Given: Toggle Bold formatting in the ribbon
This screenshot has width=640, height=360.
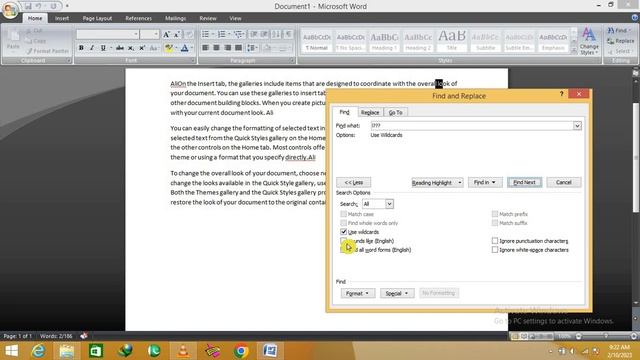Looking at the screenshot, I should pyautogui.click(x=81, y=48).
